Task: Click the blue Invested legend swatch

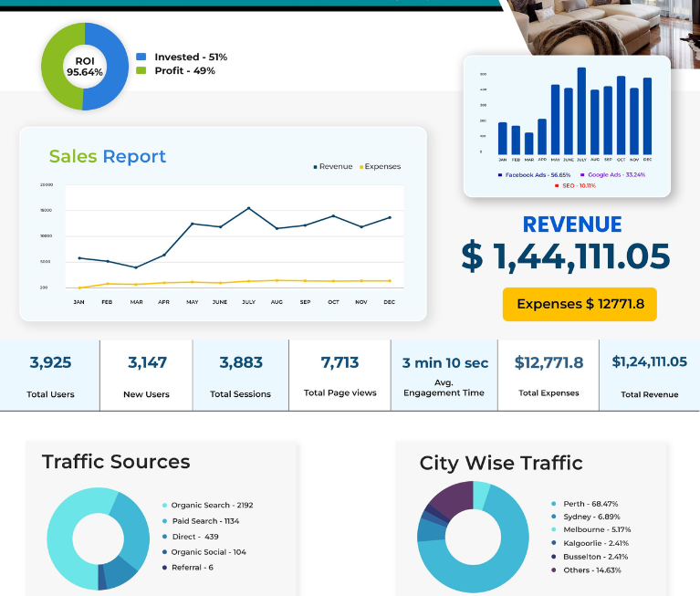Action: [x=141, y=57]
